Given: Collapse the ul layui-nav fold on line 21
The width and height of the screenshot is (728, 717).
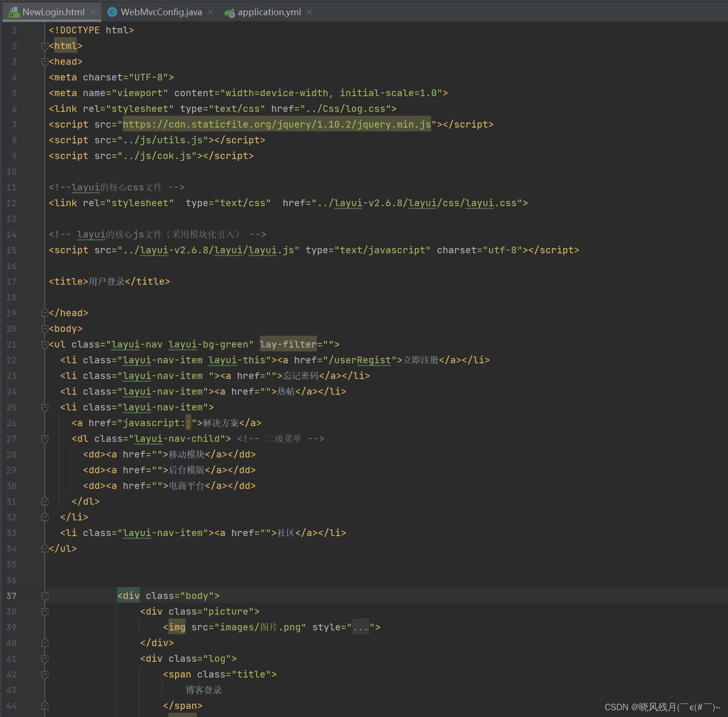Looking at the screenshot, I should [x=45, y=345].
